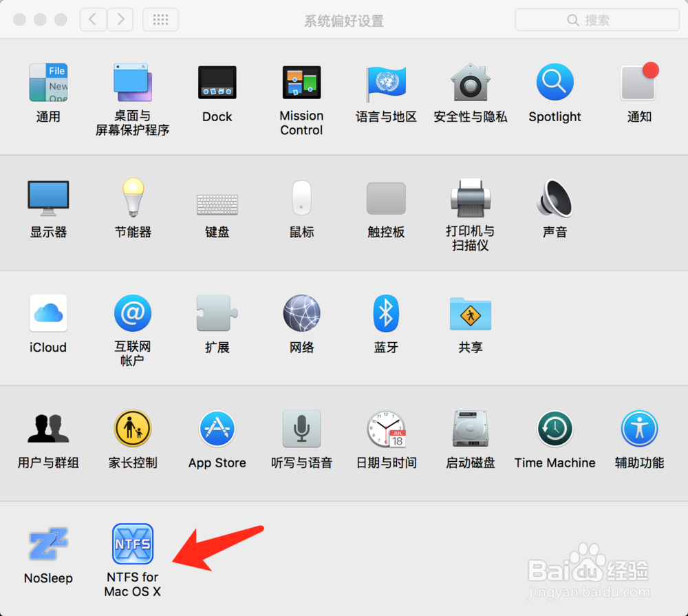688x616 pixels.
Task: Click the forward navigation arrow
Action: click(120, 20)
